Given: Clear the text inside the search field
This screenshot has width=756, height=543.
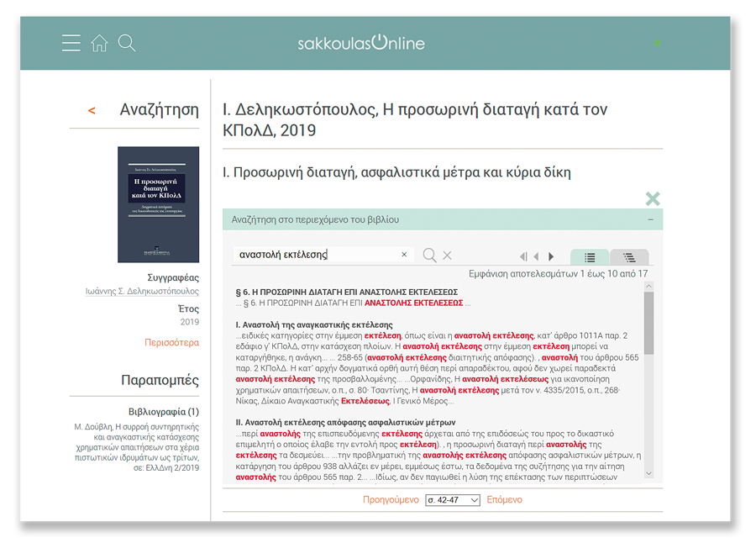Looking at the screenshot, I should pos(404,255).
